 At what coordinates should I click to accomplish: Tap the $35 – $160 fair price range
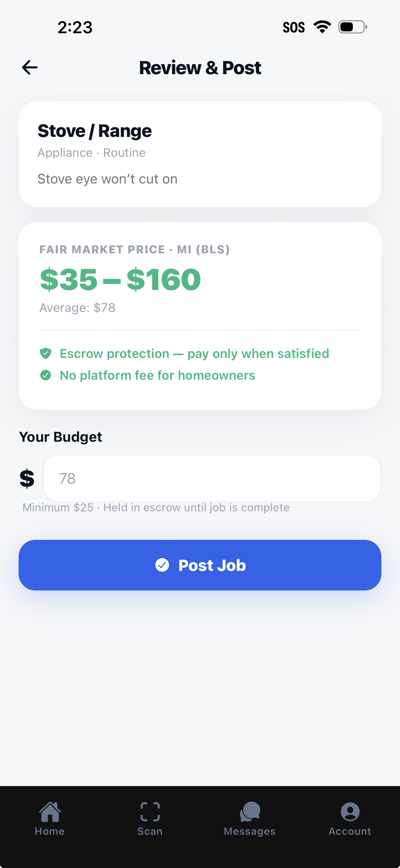click(120, 279)
